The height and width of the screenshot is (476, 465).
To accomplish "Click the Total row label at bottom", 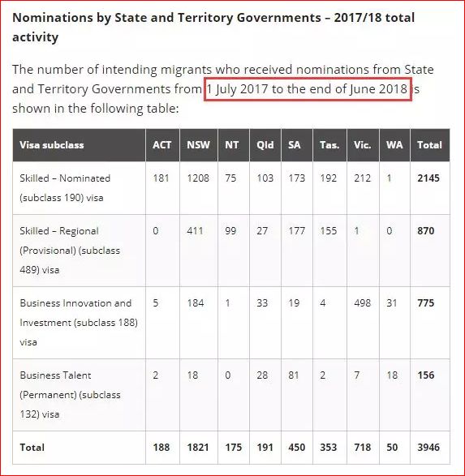I will 32,448.
